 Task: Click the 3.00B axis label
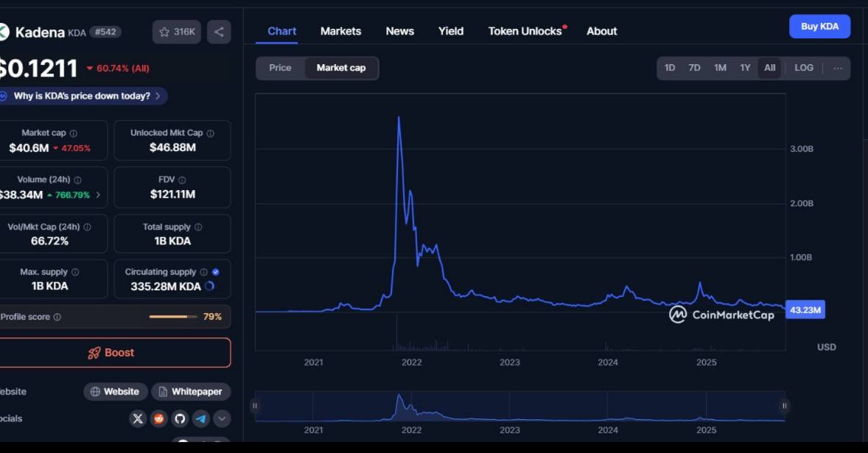pos(802,150)
